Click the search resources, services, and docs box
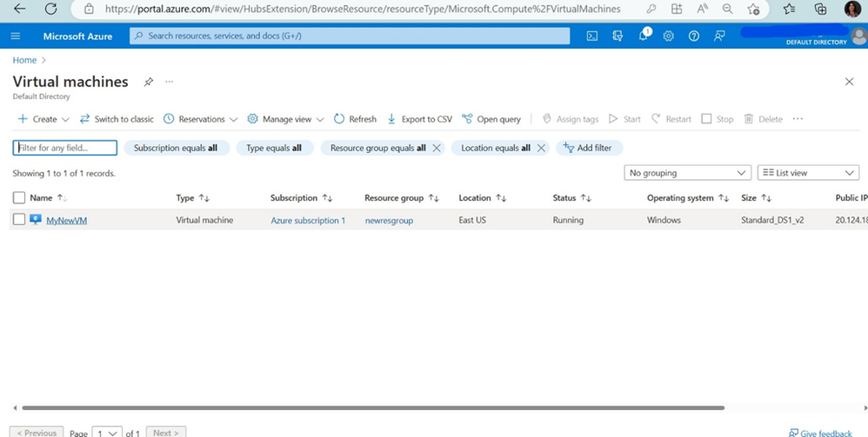This screenshot has height=437, width=868. [350, 36]
